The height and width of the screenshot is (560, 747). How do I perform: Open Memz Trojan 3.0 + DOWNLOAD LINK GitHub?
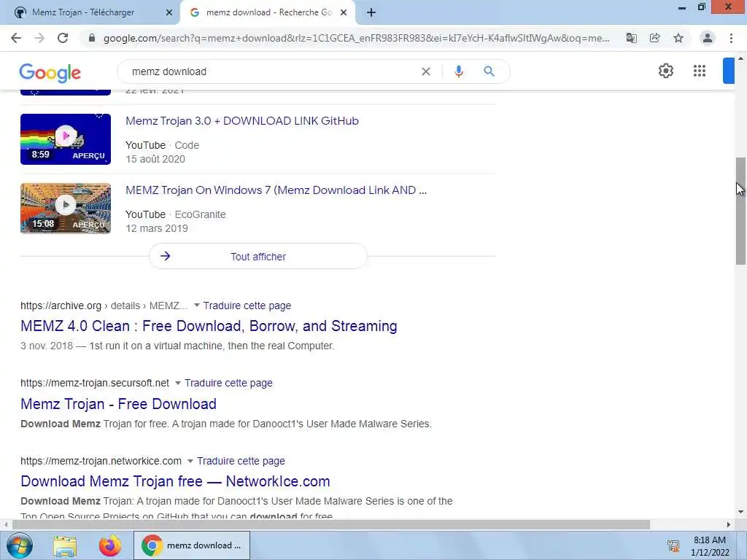pyautogui.click(x=242, y=121)
